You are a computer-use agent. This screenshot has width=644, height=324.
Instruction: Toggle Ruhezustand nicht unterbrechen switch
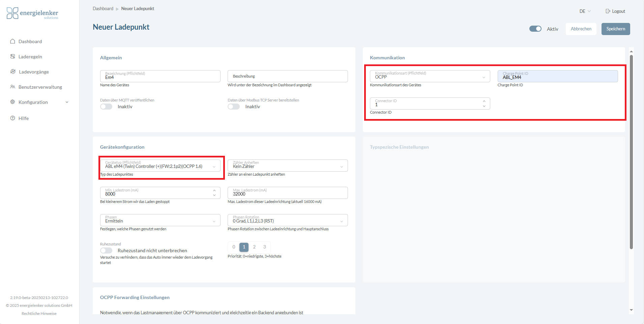[106, 251]
